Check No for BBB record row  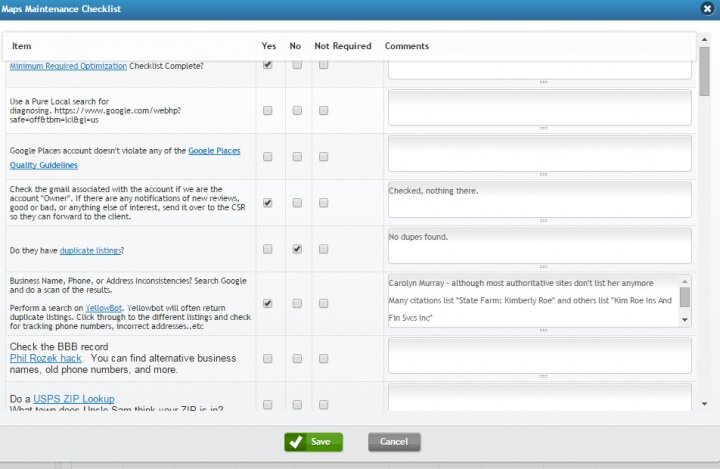(297, 358)
